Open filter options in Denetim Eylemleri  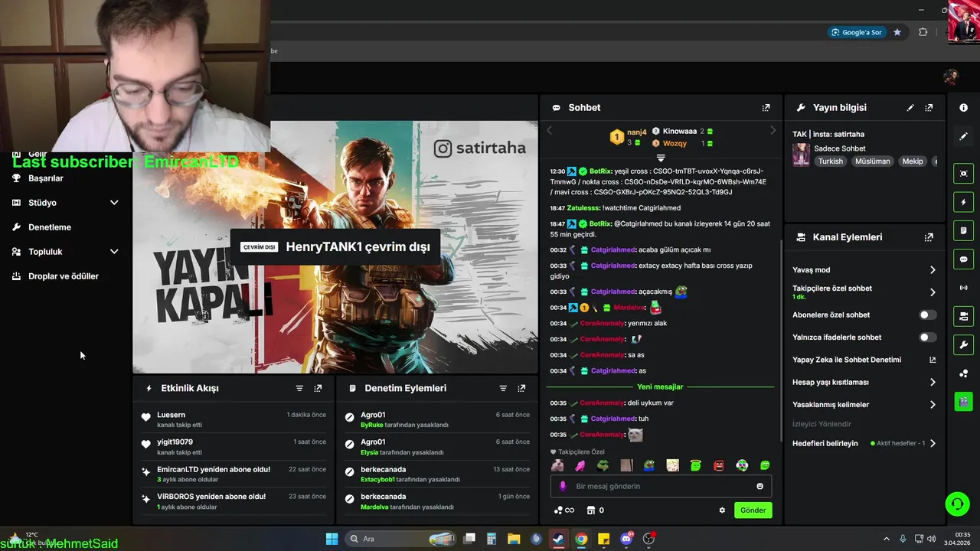click(x=503, y=388)
